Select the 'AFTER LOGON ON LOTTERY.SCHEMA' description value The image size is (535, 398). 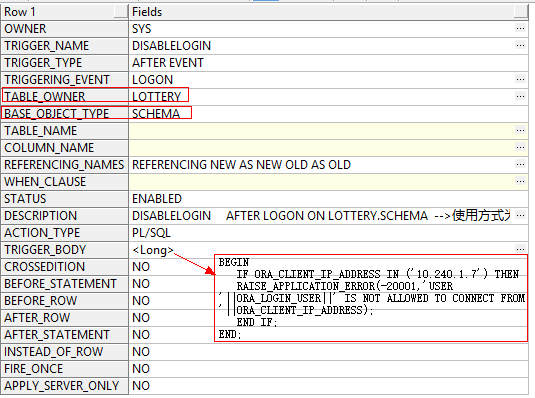pos(327,216)
